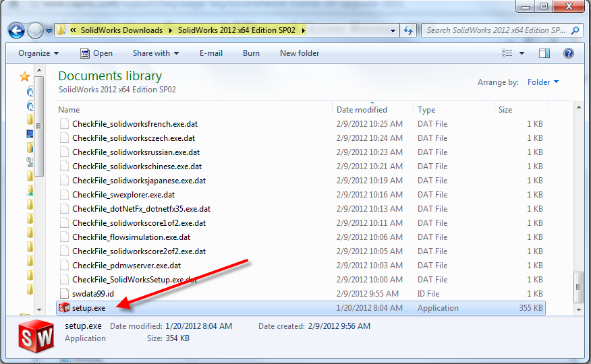
Task: Open the Organize dropdown menu
Action: point(38,53)
